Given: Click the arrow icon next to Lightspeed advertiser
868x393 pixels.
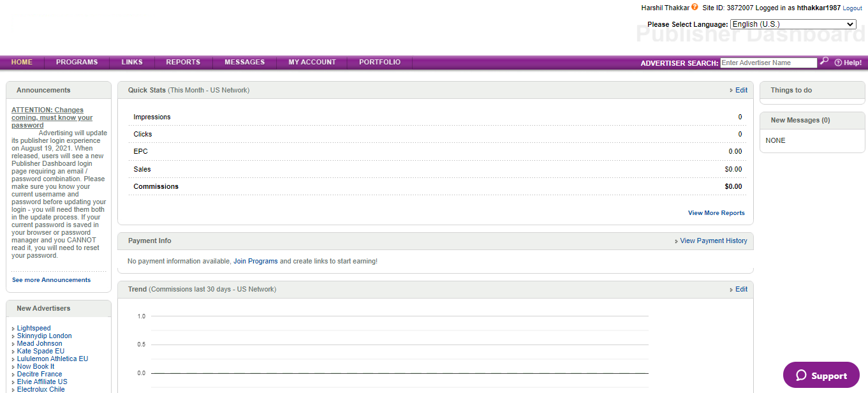Looking at the screenshot, I should coord(11,328).
